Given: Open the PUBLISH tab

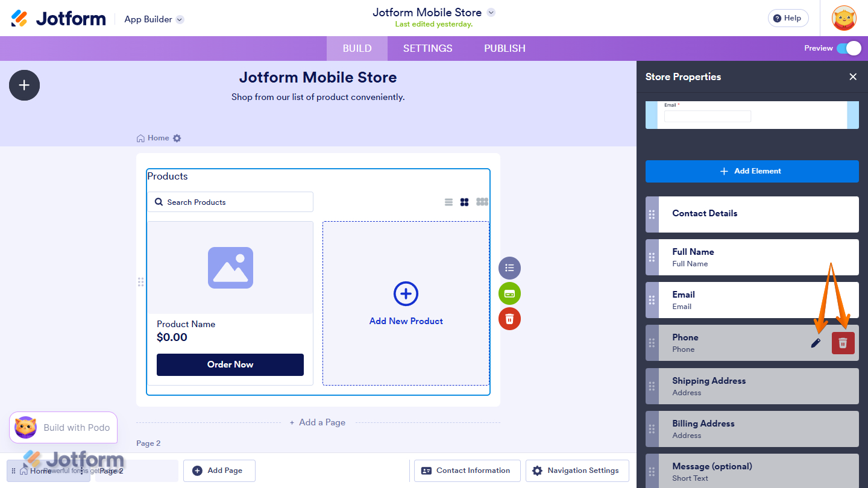Looking at the screenshot, I should point(504,48).
